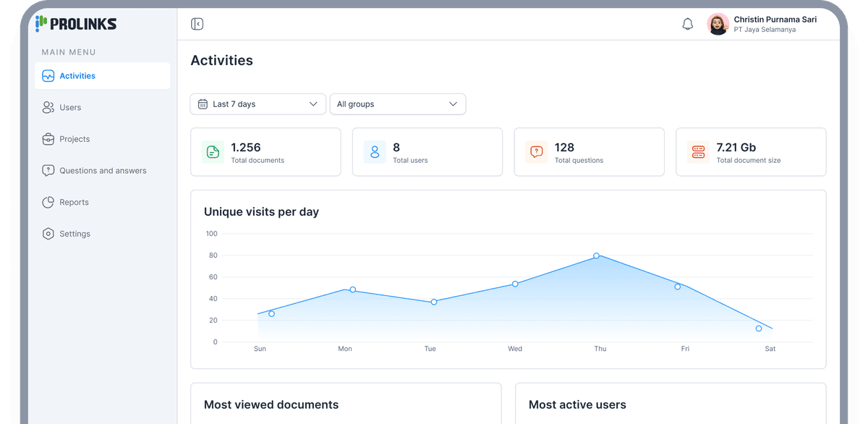The width and height of the screenshot is (868, 424).
Task: Select the Thursday data point on chart
Action: (x=597, y=255)
